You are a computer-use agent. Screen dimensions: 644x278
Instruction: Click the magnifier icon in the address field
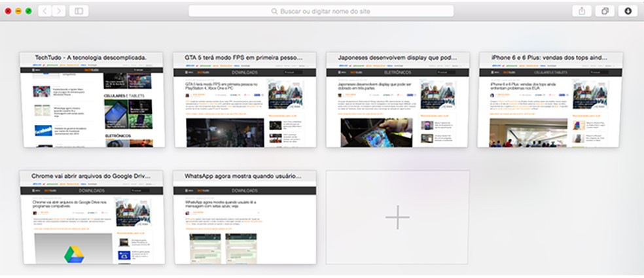[274, 12]
